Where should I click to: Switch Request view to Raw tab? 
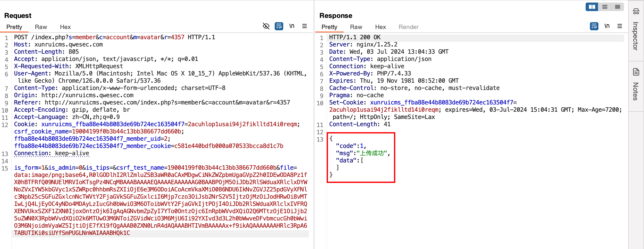click(41, 27)
